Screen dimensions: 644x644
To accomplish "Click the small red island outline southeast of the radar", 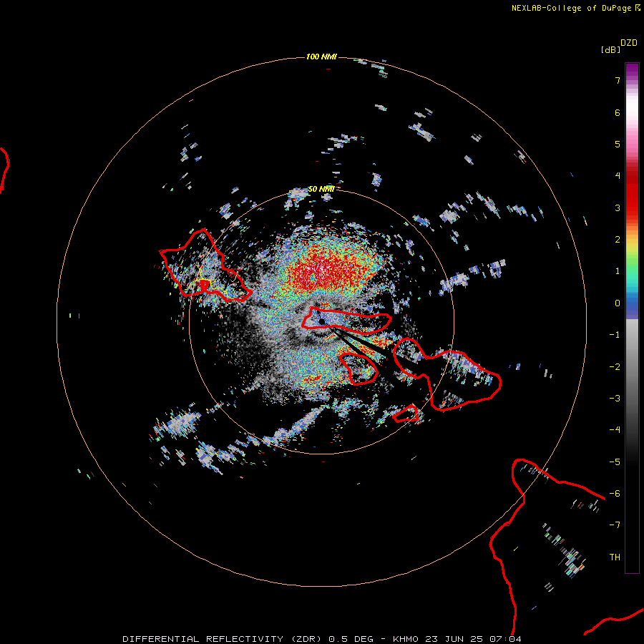I will 406,414.
